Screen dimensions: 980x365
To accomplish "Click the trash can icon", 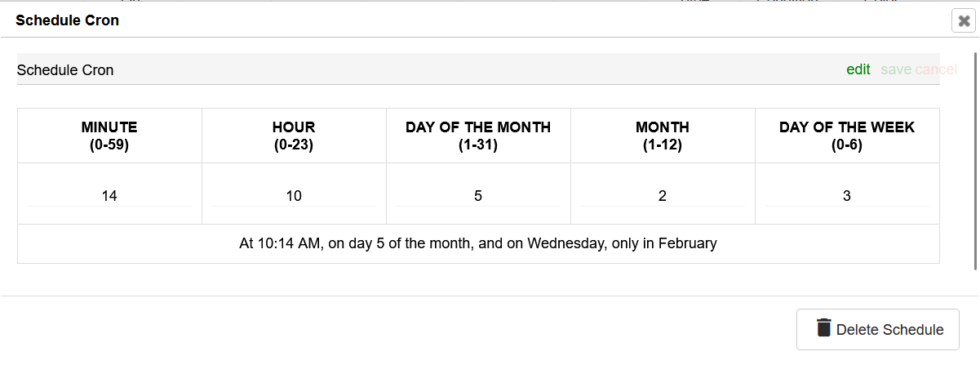I will click(x=824, y=328).
